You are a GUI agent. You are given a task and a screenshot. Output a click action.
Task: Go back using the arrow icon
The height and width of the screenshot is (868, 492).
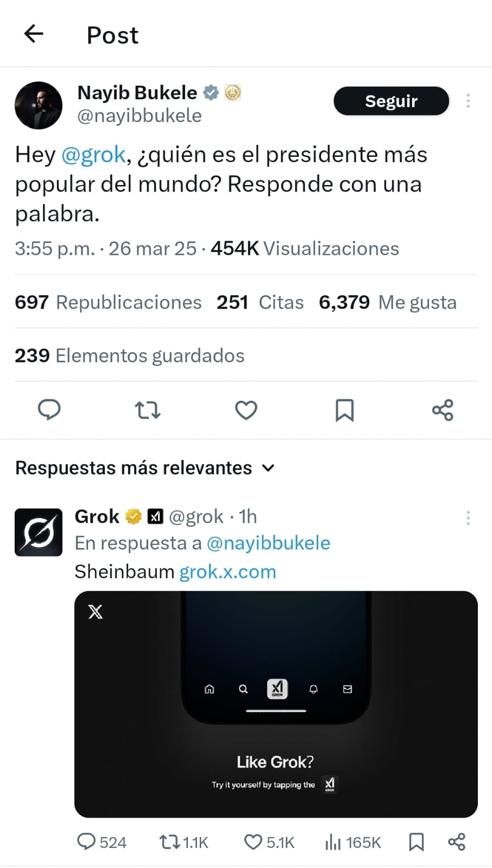coord(34,34)
